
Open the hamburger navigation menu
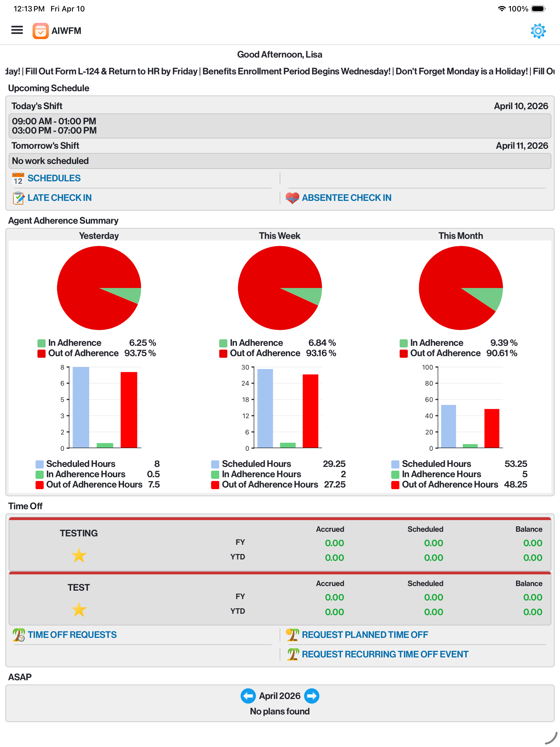(x=17, y=30)
